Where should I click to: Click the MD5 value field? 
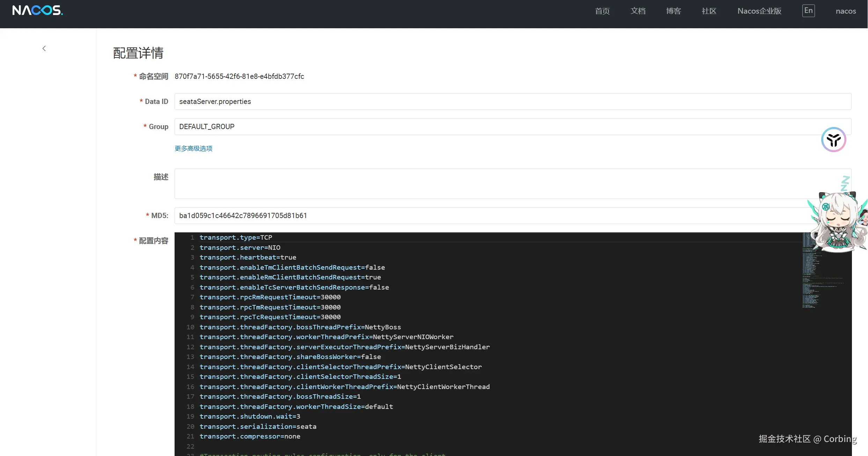489,216
